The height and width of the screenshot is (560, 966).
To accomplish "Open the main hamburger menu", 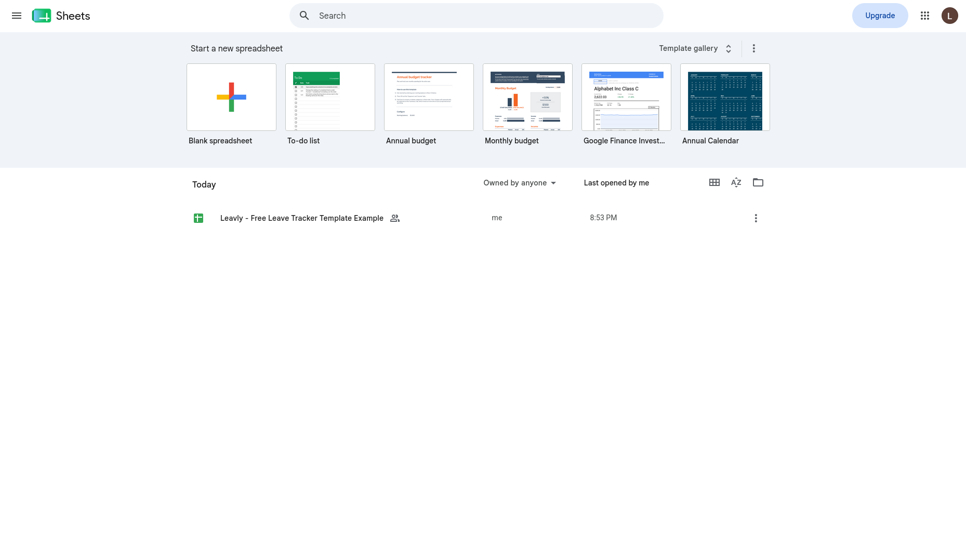I will coord(17,16).
